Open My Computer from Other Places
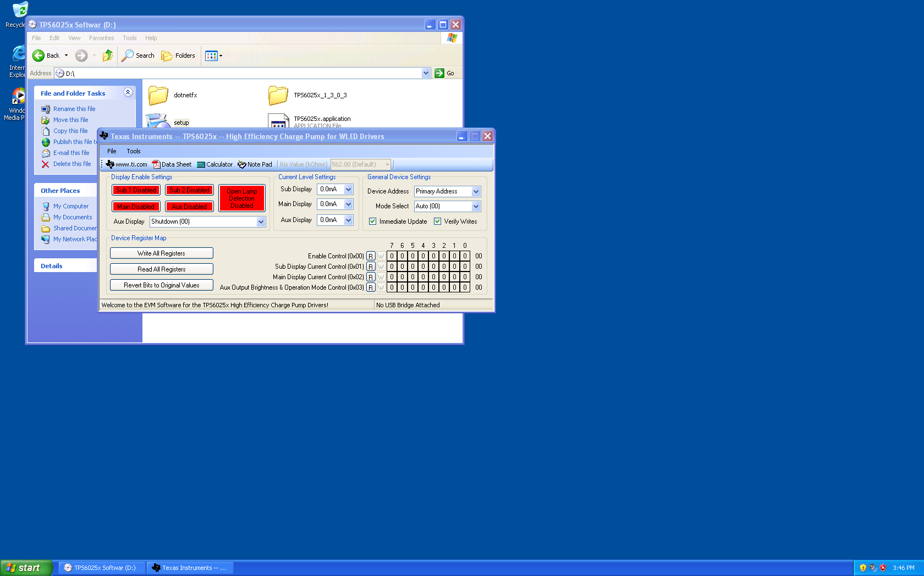924x576 pixels. [x=65, y=206]
